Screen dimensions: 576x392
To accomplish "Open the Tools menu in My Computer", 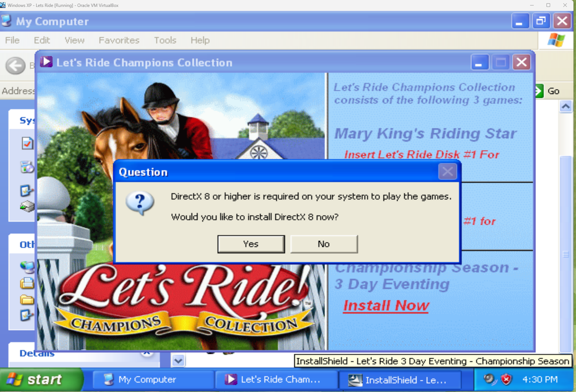I will point(165,40).
